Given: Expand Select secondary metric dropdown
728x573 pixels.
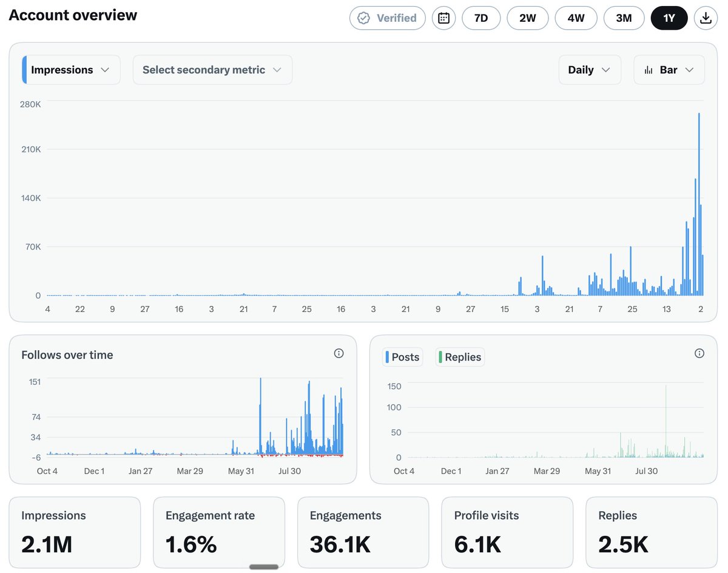Looking at the screenshot, I should tap(212, 70).
